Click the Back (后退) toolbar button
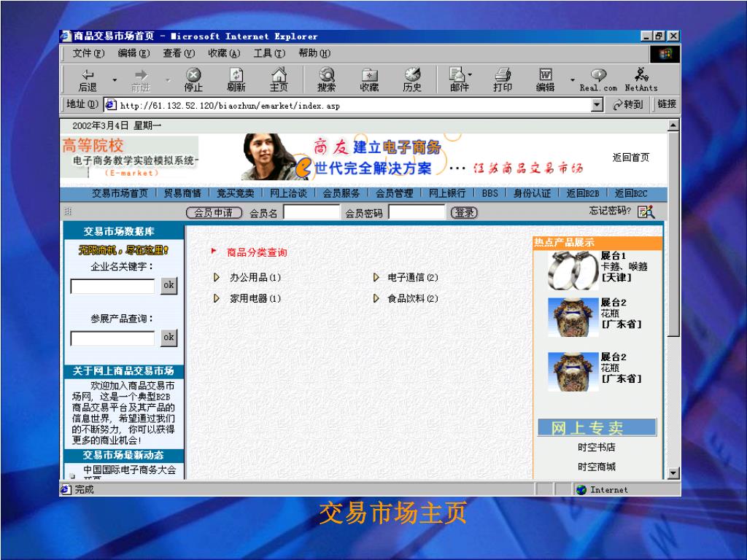 tap(88, 80)
